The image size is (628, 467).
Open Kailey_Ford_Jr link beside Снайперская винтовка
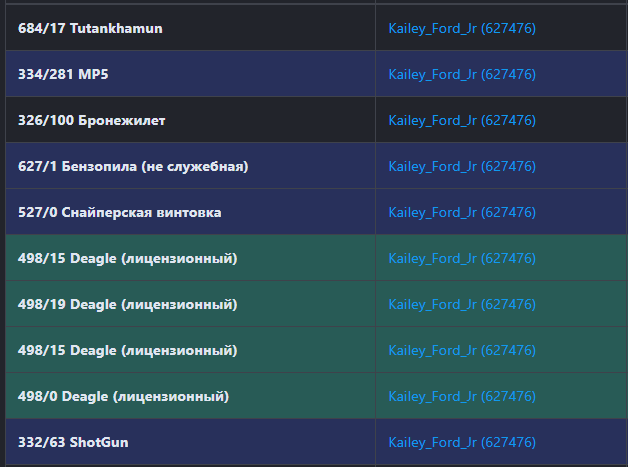[462, 213]
